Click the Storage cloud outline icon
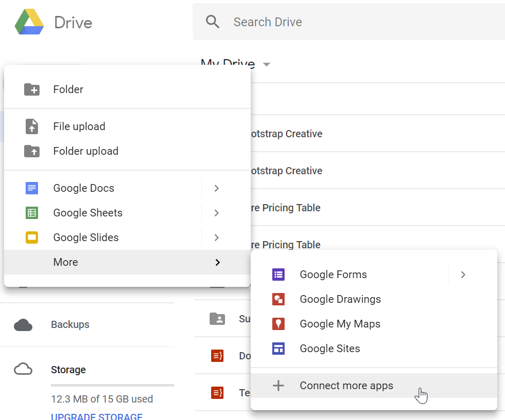This screenshot has width=505, height=420. (23, 369)
